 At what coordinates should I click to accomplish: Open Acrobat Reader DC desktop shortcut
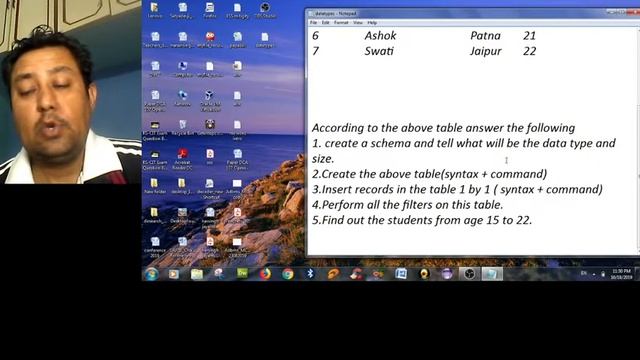click(x=182, y=158)
